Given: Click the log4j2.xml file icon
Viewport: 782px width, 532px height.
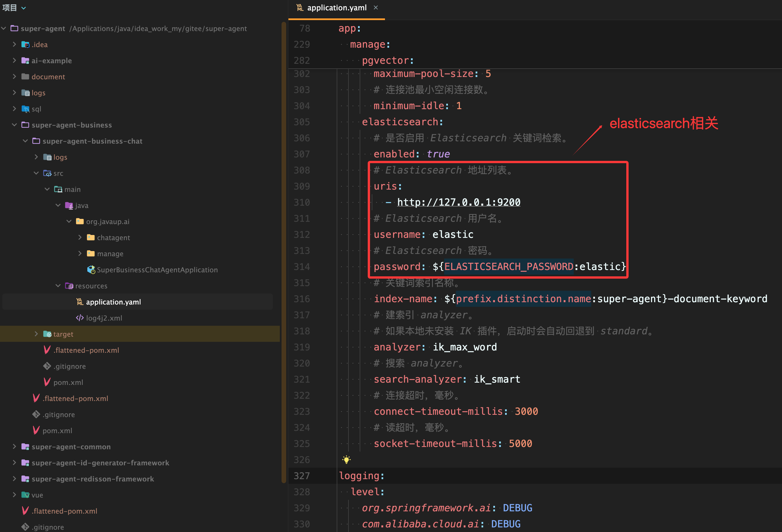Looking at the screenshot, I should pos(80,318).
